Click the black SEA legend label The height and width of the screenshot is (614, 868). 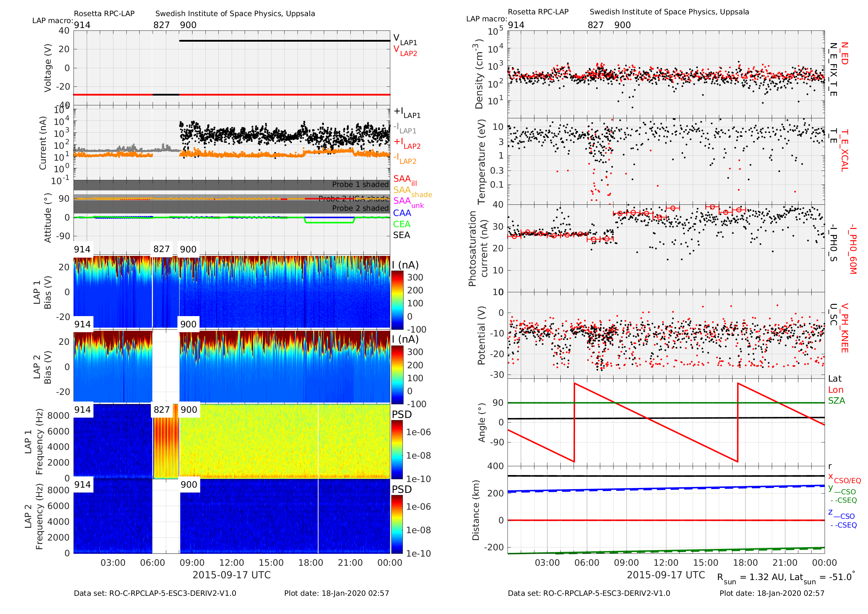(401, 235)
